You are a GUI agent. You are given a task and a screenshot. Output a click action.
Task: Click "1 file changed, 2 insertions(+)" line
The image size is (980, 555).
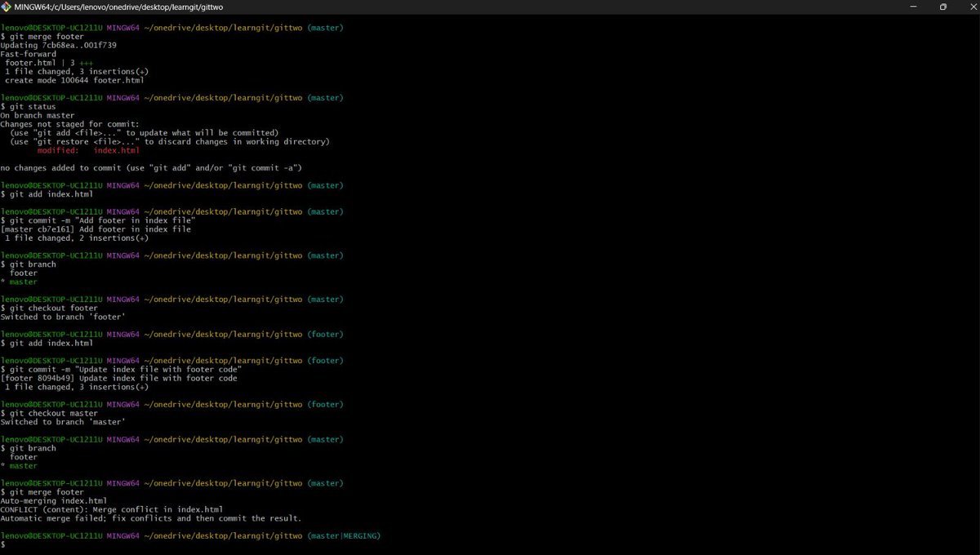click(x=77, y=238)
